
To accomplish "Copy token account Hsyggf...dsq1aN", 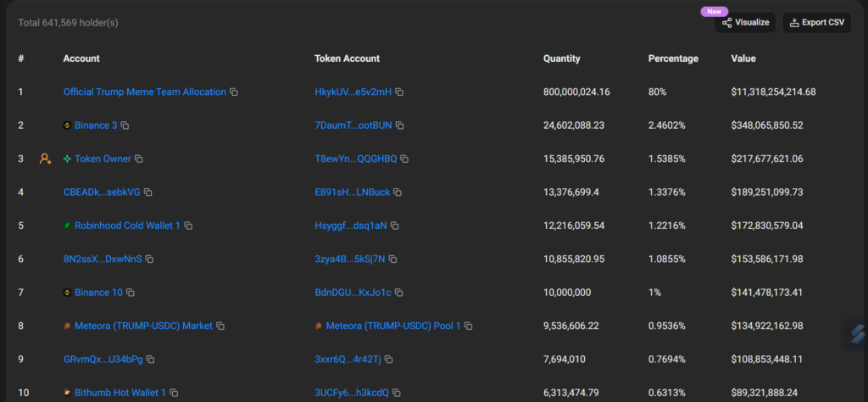I will (x=395, y=226).
